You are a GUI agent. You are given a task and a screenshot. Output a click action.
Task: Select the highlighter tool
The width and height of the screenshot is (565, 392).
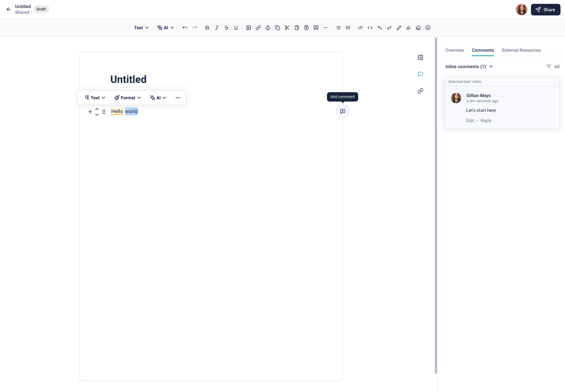click(409, 28)
